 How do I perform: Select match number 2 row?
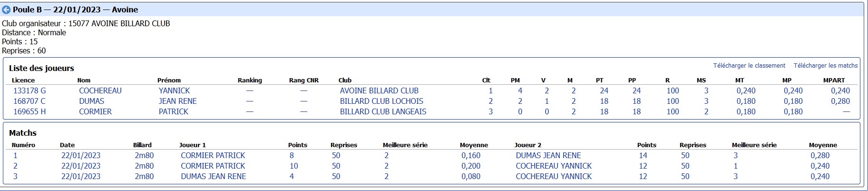click(432, 166)
